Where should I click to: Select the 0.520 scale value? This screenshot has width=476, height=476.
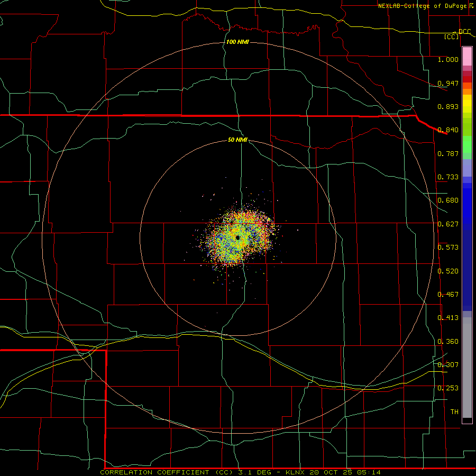pyautogui.click(x=448, y=271)
